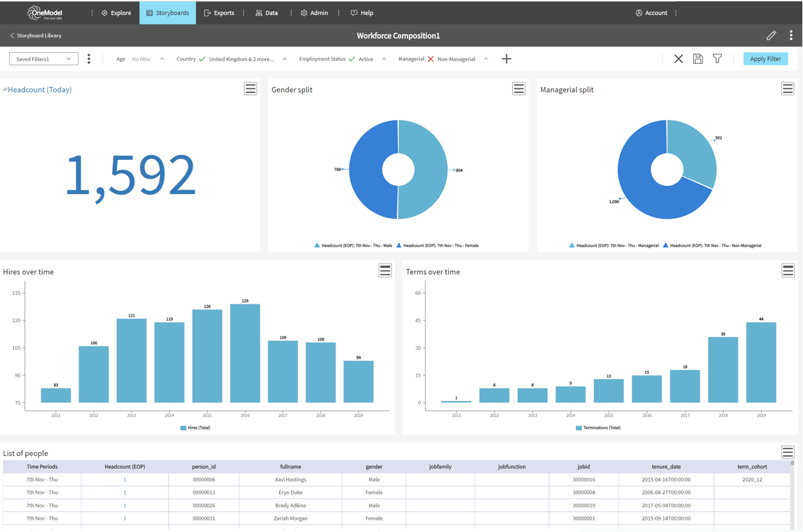The width and height of the screenshot is (803, 532).
Task: Open the Hires over time tile menu
Action: tap(385, 271)
